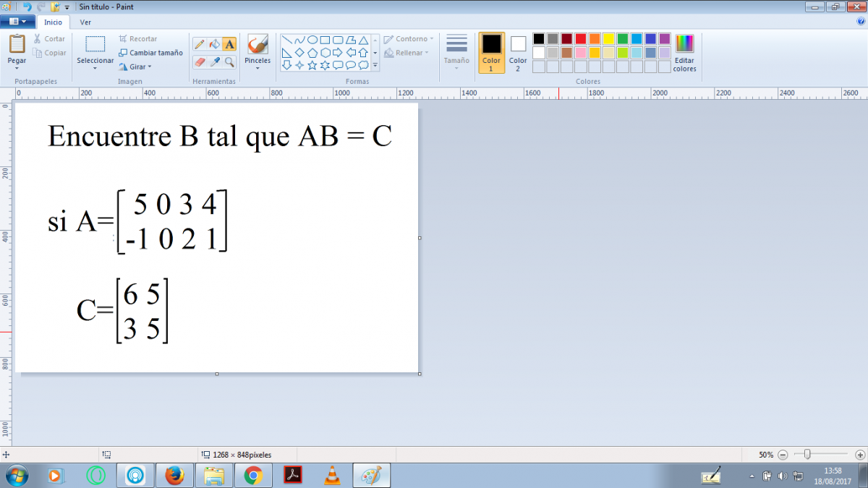Click the Recortar crop button

[138, 39]
